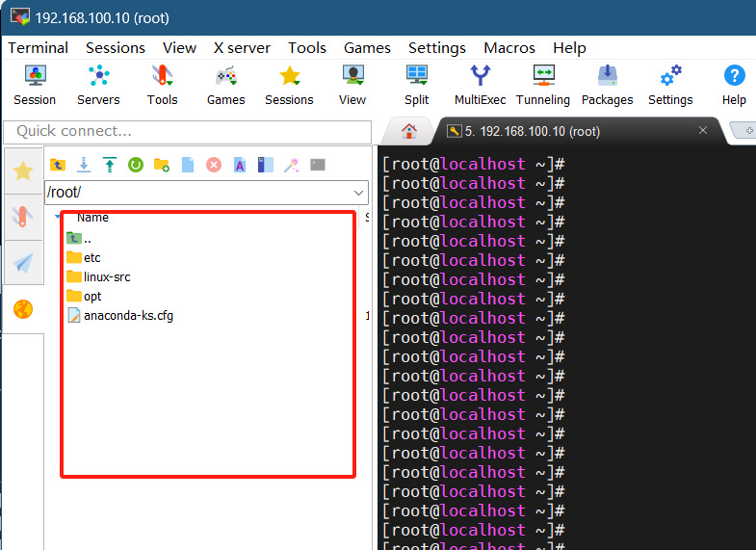Click the green refresh folder icon
The height and width of the screenshot is (550, 756).
136,166
